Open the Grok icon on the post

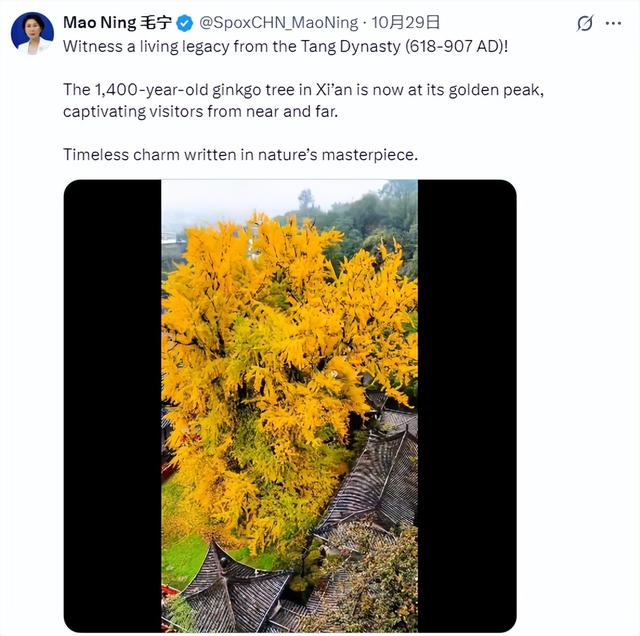tap(586, 23)
